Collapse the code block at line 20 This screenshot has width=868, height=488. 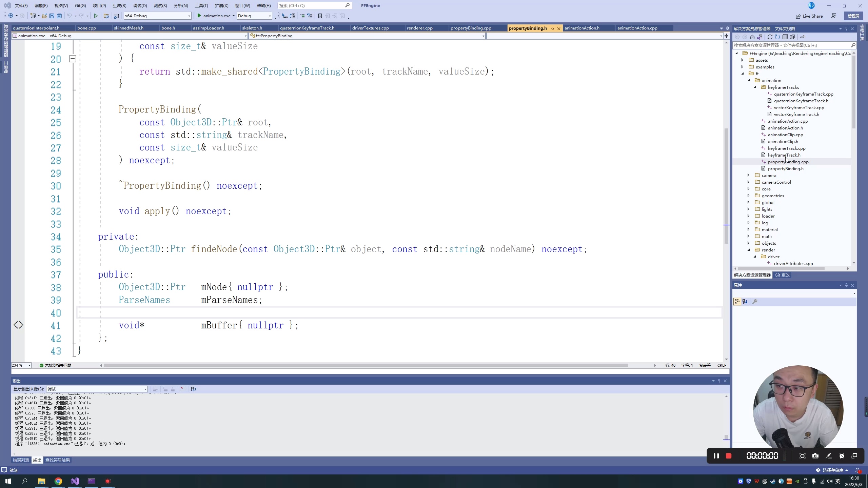coord(73,59)
